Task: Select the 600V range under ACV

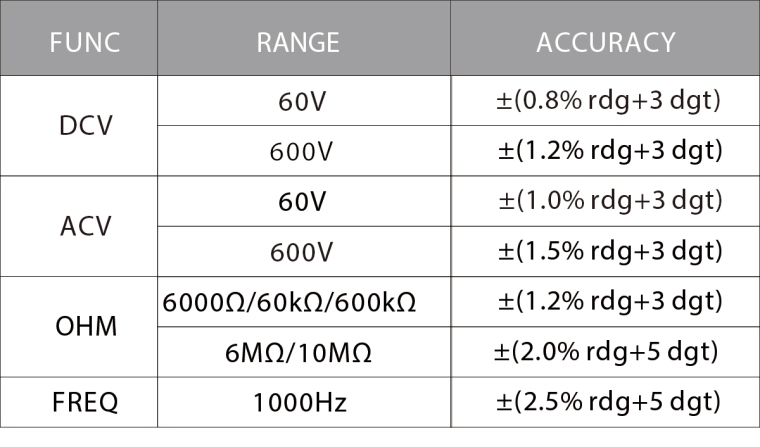Action: (x=302, y=252)
